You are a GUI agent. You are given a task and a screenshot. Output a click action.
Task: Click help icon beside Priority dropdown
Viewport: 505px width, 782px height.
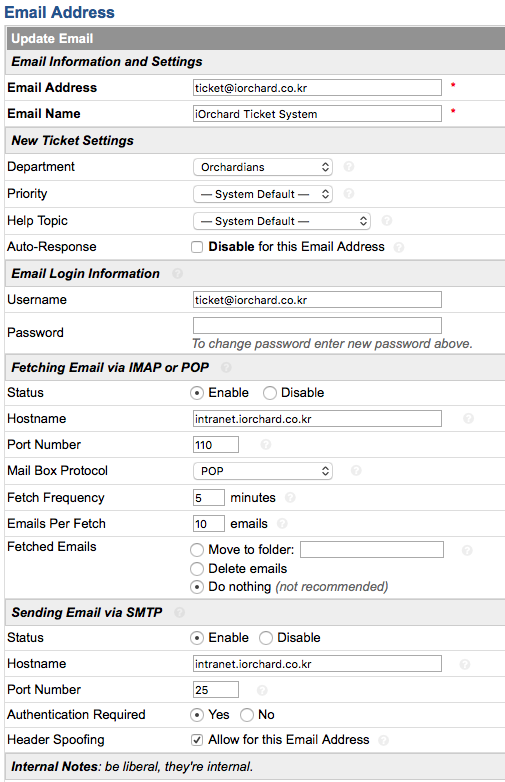click(x=349, y=194)
